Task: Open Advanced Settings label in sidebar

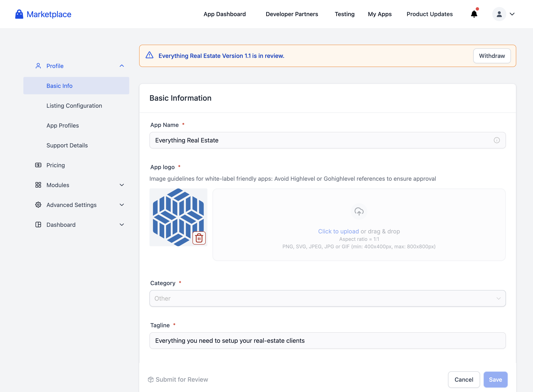Action: point(71,205)
